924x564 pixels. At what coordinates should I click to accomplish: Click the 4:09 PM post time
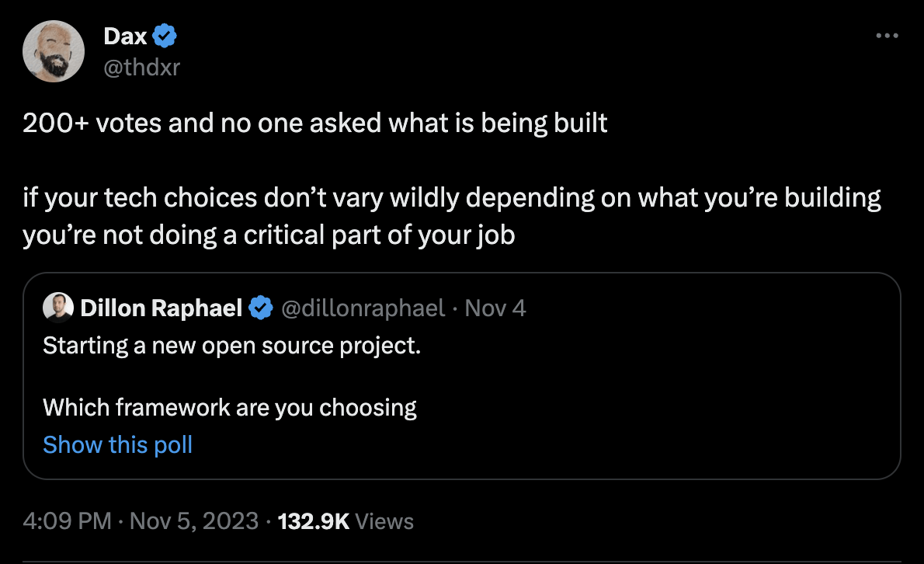[68, 520]
